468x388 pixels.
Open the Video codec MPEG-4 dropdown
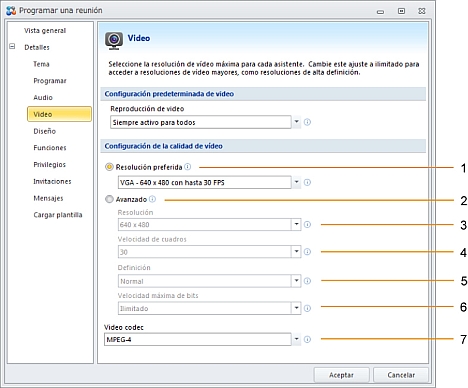296,339
